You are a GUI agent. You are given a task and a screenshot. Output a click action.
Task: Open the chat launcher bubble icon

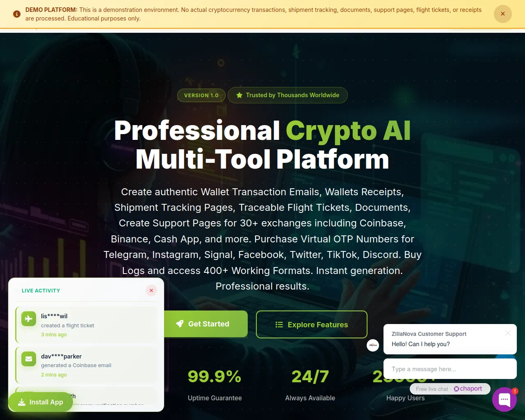click(504, 399)
